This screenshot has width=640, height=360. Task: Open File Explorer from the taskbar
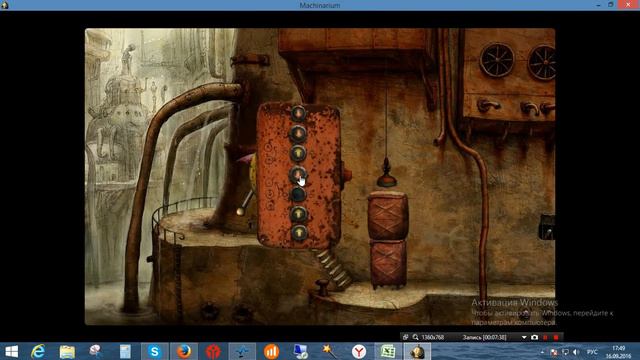coord(67,351)
